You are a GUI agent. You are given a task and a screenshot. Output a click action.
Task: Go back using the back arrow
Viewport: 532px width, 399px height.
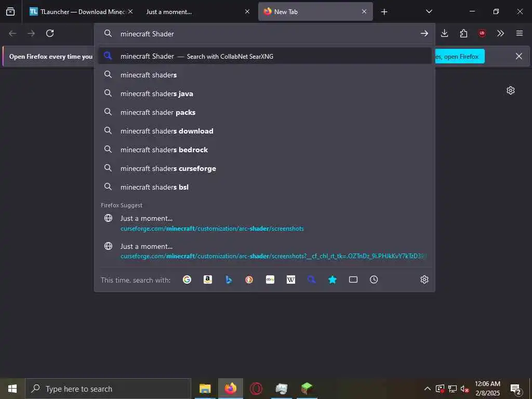(x=12, y=33)
